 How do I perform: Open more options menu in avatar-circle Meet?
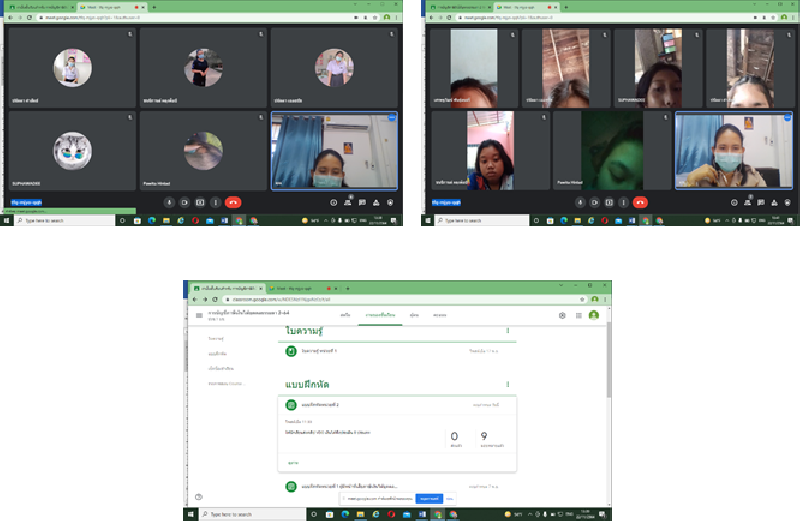pyautogui.click(x=215, y=201)
